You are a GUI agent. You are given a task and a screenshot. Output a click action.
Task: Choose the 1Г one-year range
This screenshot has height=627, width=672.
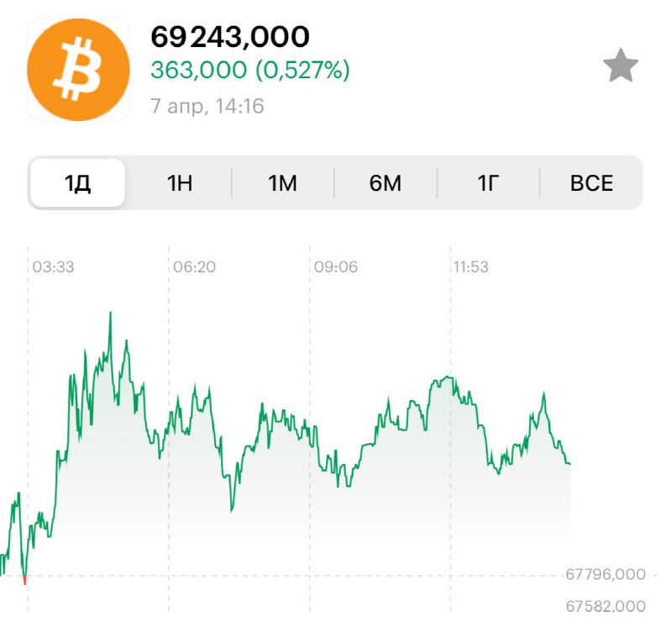(x=488, y=183)
